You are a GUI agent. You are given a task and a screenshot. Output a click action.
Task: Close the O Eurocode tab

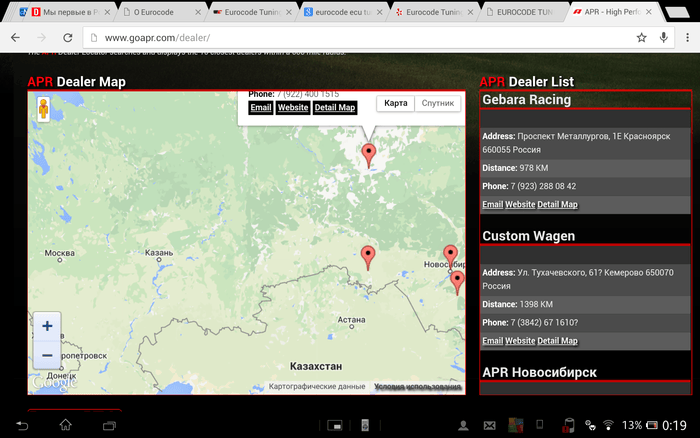pos(198,13)
